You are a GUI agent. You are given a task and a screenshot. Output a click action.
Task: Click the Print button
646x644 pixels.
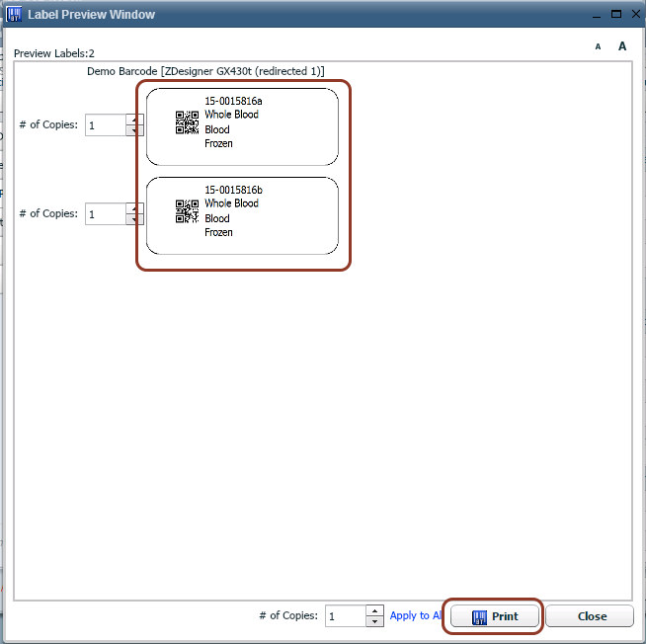coord(495,616)
